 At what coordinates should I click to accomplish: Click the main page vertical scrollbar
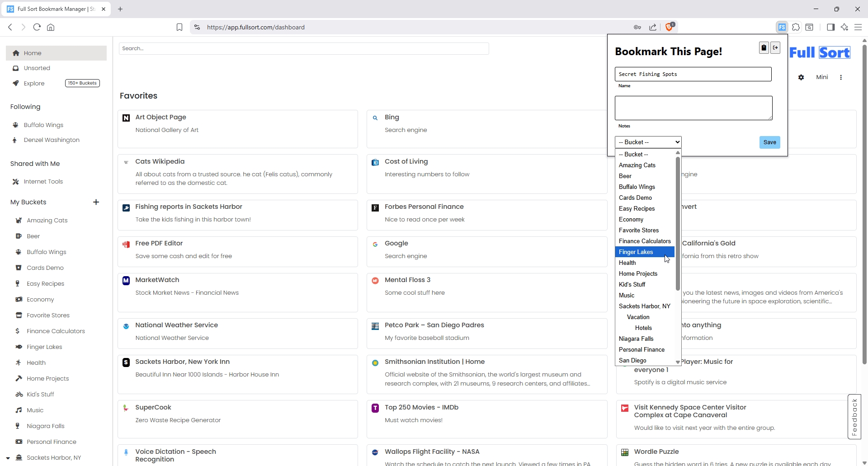point(864,203)
